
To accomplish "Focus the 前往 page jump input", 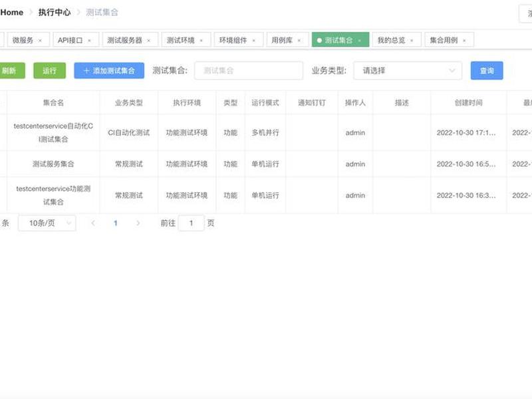I will point(192,223).
